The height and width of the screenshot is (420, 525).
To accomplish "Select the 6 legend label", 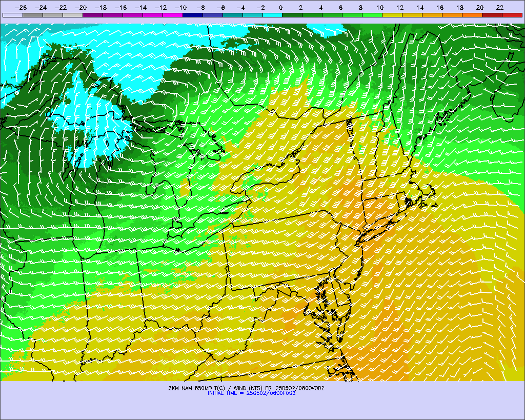I will click(340, 8).
